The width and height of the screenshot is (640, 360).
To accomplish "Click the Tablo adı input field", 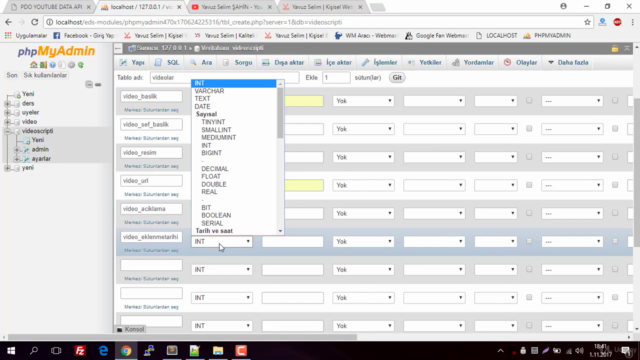I will 224,78.
